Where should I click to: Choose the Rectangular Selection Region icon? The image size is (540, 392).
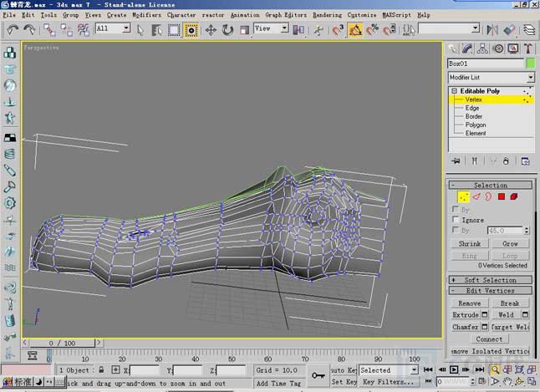pos(174,30)
